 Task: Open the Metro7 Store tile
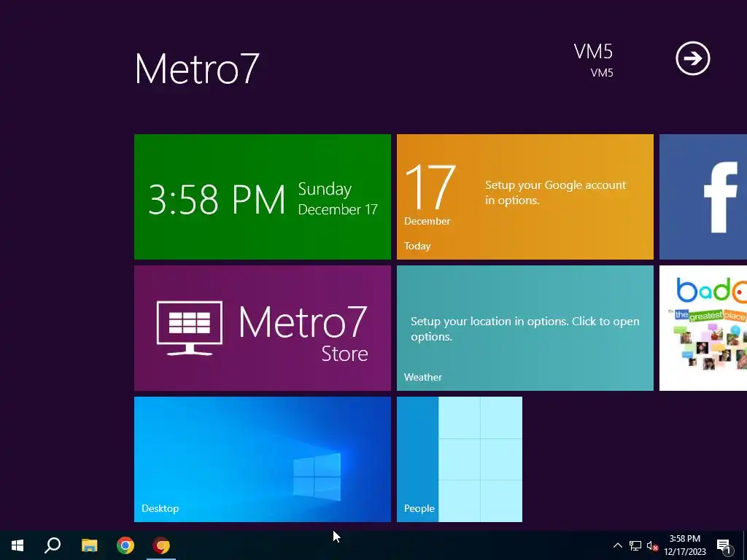pyautogui.click(x=263, y=328)
